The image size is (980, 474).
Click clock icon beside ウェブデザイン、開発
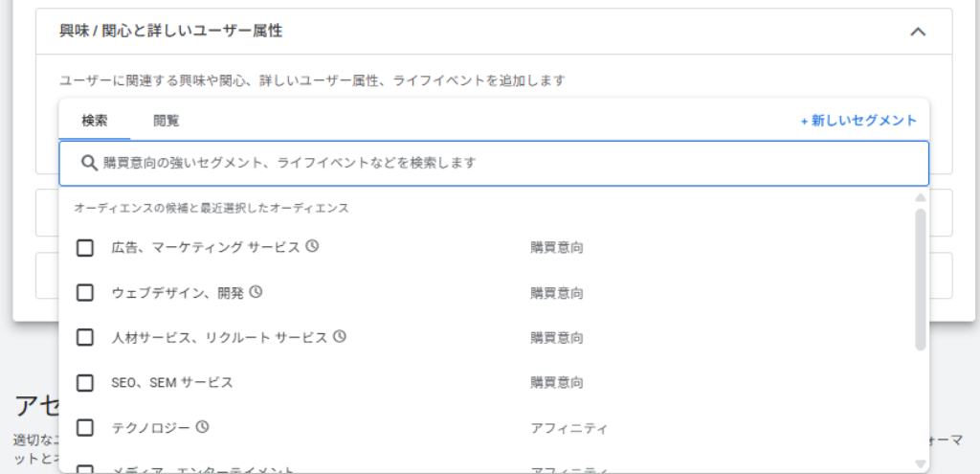pos(256,291)
